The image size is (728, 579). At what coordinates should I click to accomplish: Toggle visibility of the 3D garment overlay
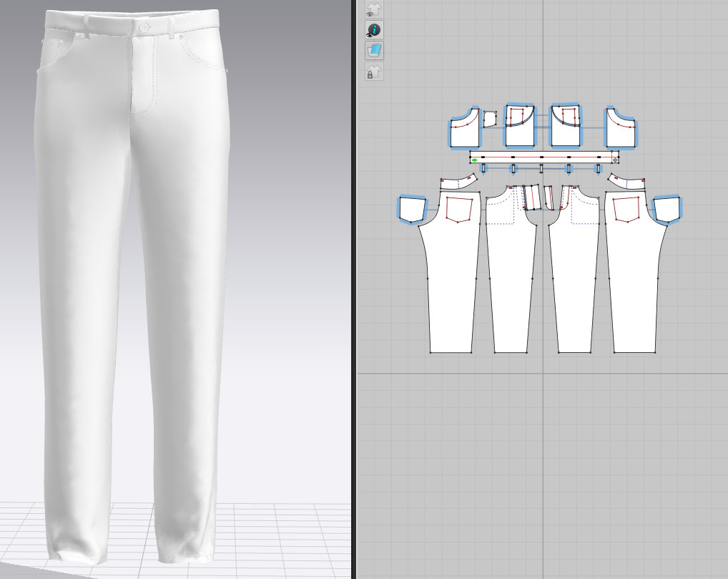pos(373,9)
